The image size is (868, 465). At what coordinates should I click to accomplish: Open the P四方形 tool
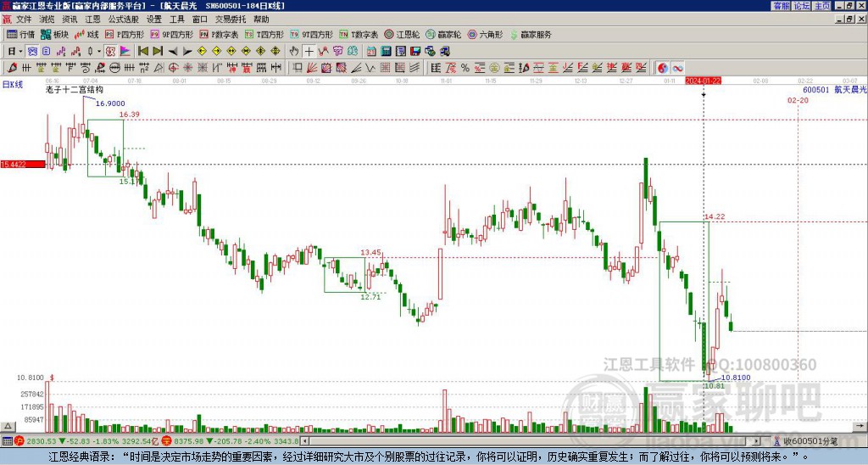125,34
